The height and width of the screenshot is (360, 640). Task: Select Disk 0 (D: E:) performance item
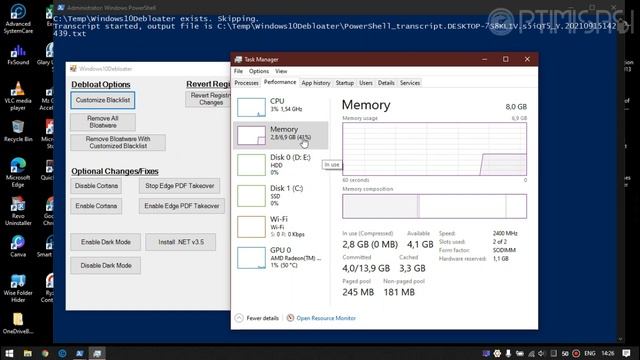click(281, 164)
